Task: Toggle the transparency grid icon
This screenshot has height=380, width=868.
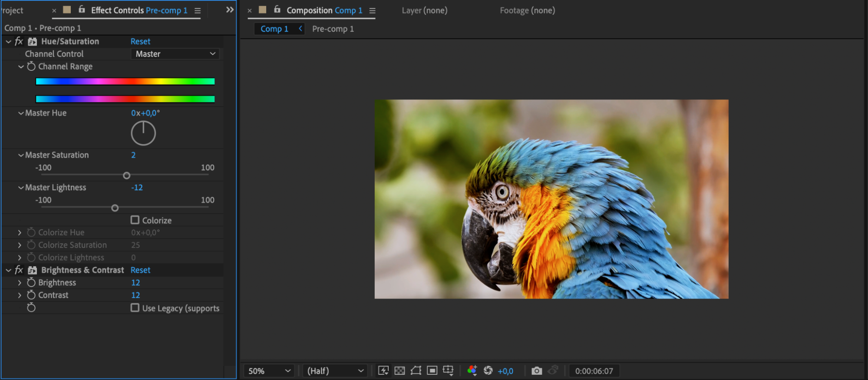Action: (399, 370)
